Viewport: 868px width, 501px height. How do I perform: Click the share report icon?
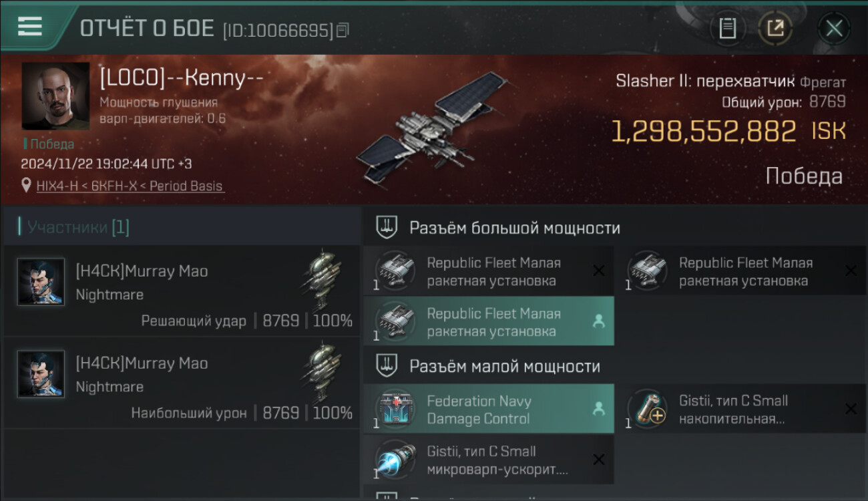point(776,28)
